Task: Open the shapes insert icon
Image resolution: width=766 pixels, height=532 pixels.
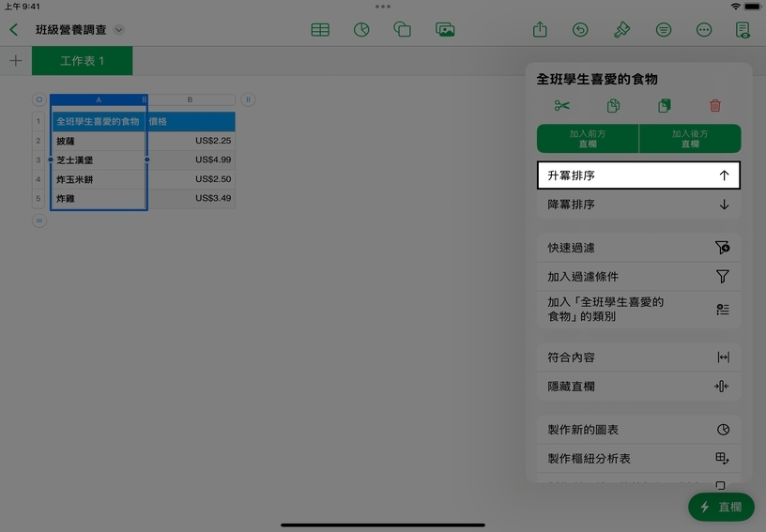Action: tap(403, 30)
